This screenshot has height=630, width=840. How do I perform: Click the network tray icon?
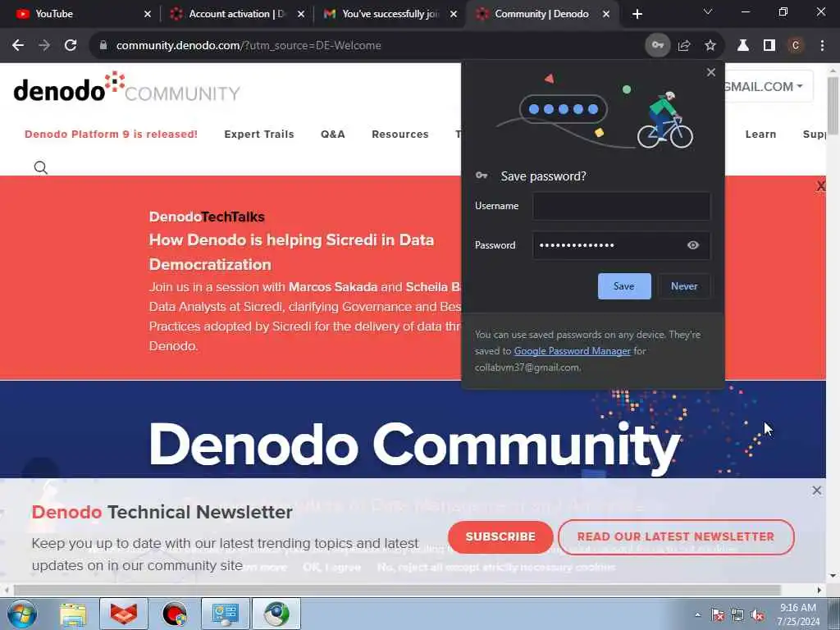[x=737, y=615]
